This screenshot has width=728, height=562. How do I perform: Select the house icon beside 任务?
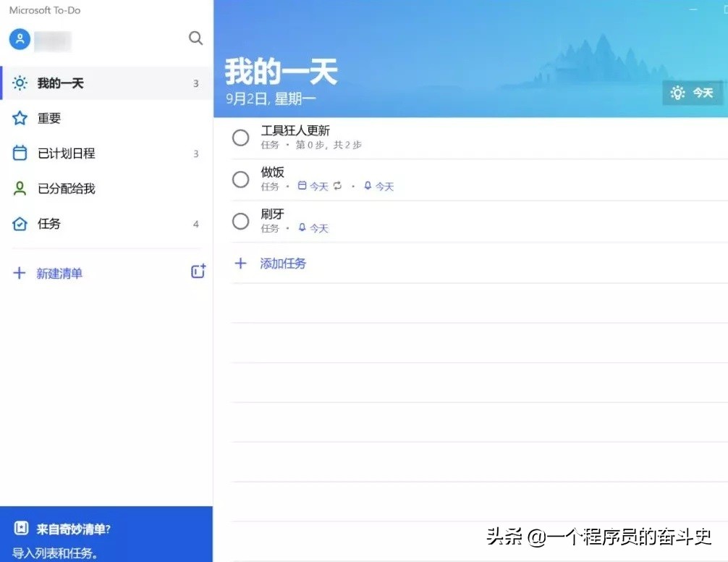[x=20, y=223]
